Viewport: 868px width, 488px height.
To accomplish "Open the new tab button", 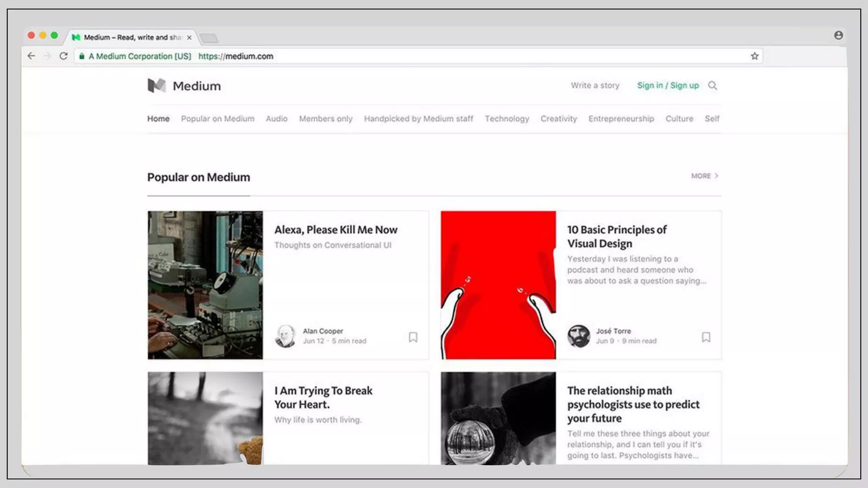I will click(209, 39).
